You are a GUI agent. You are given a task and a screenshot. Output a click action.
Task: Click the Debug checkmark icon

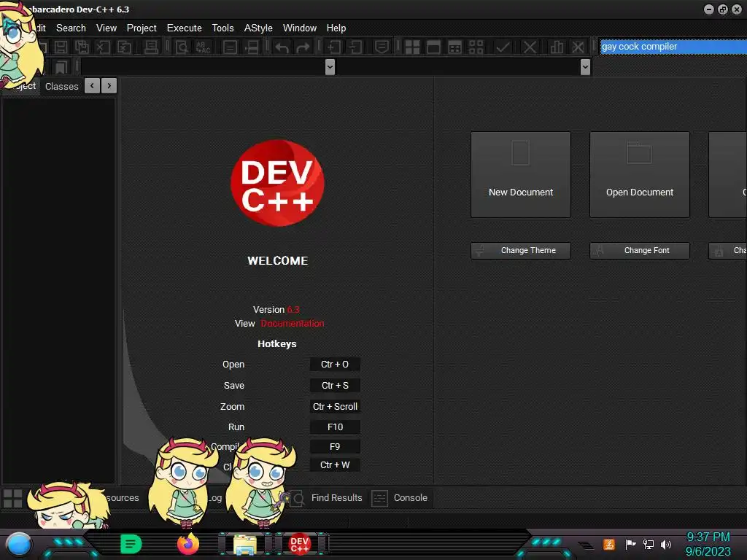click(503, 47)
